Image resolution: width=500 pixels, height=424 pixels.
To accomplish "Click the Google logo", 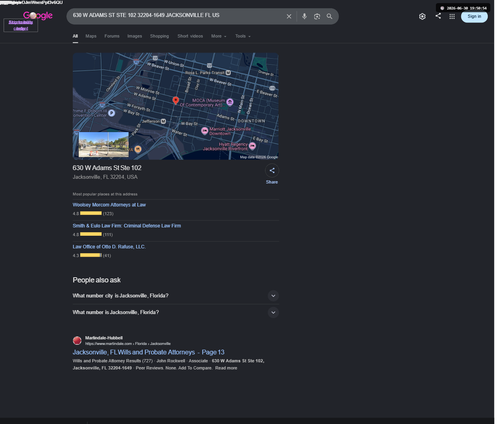I will coord(38,15).
